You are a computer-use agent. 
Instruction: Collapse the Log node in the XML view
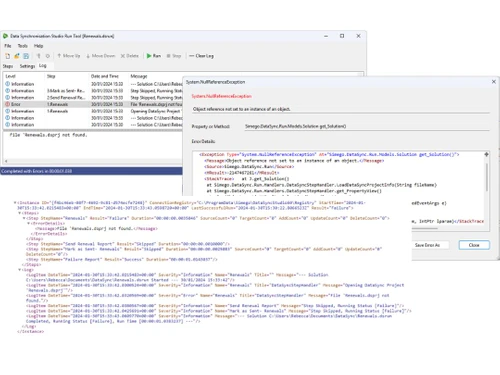point(19,270)
